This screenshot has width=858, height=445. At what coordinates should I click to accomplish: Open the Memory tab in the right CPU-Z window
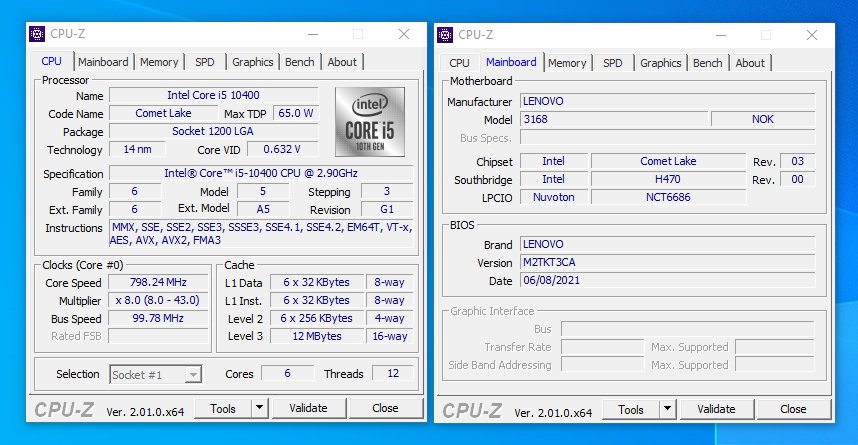(x=567, y=63)
